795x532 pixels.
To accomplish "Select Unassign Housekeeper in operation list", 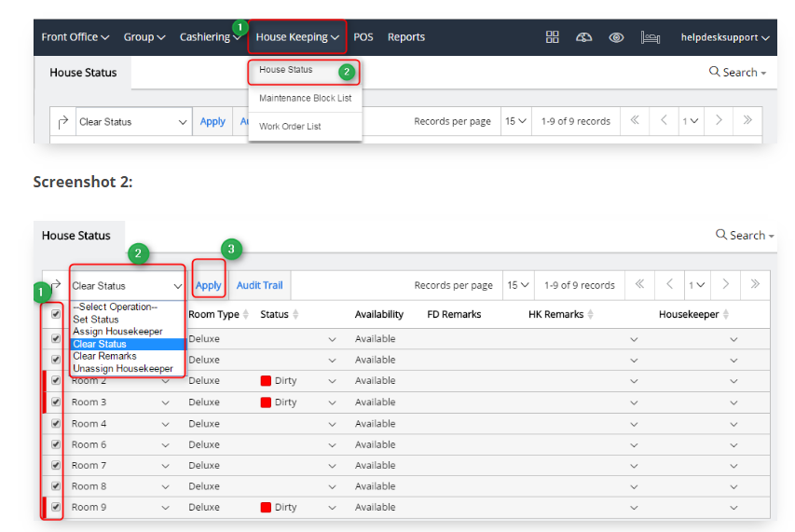I will point(123,368).
